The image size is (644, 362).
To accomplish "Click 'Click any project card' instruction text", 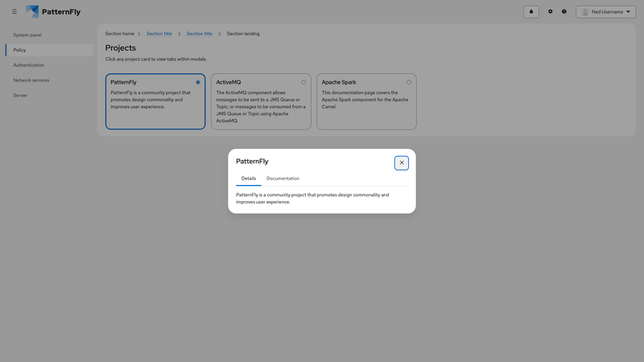I will 156,59.
